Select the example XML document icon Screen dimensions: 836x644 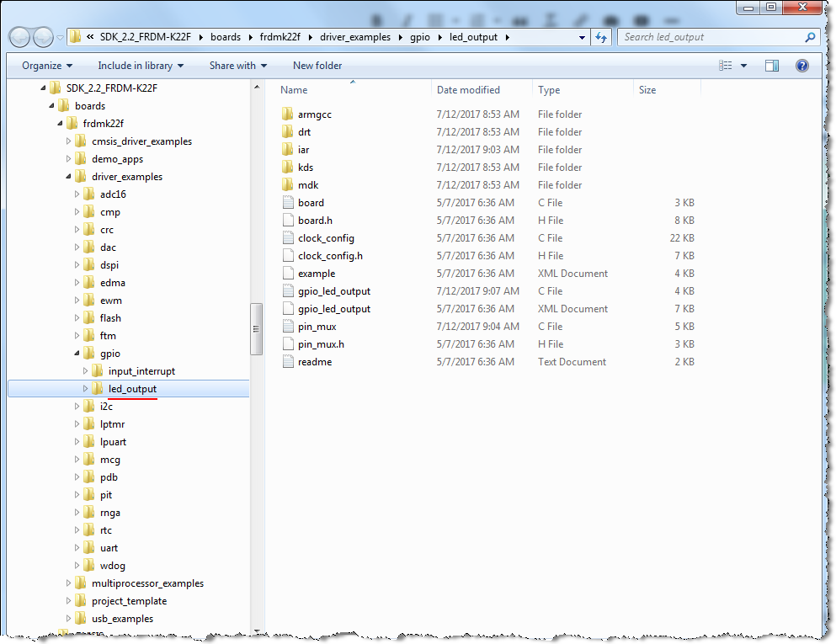tap(288, 273)
